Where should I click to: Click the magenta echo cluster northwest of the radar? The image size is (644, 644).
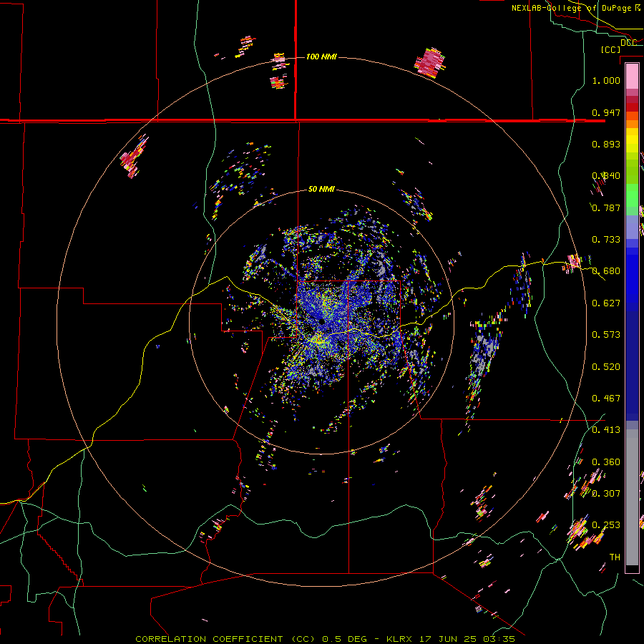click(134, 158)
